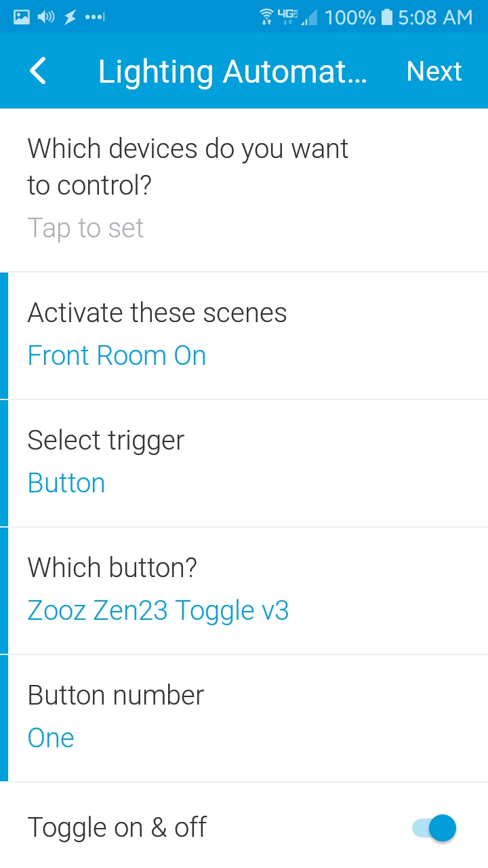This screenshot has height=868, width=488.
Task: Tap the speaker volume status icon
Action: 46,17
